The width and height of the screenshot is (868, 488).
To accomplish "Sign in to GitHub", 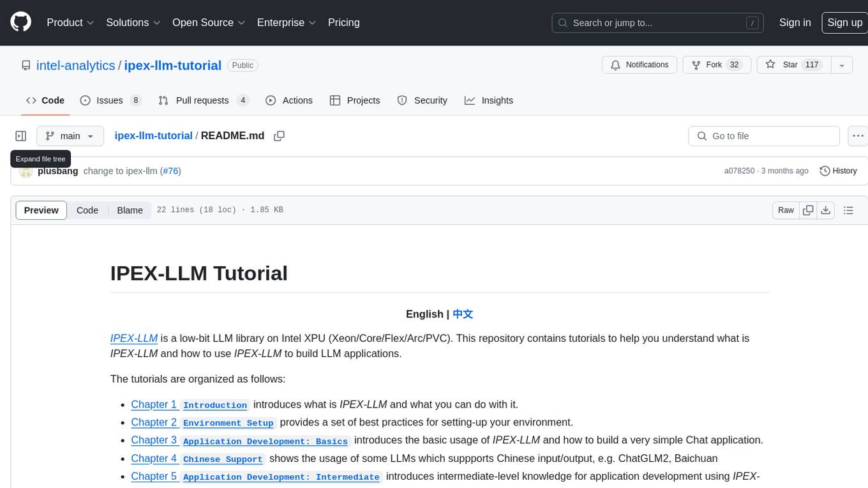I will (x=795, y=22).
